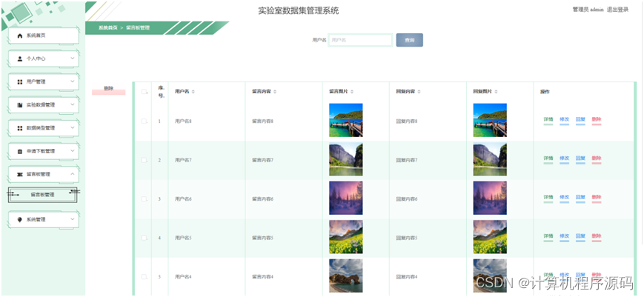Sort by 留言内容 using its sort arrows
The height and width of the screenshot is (297, 644).
(x=275, y=92)
